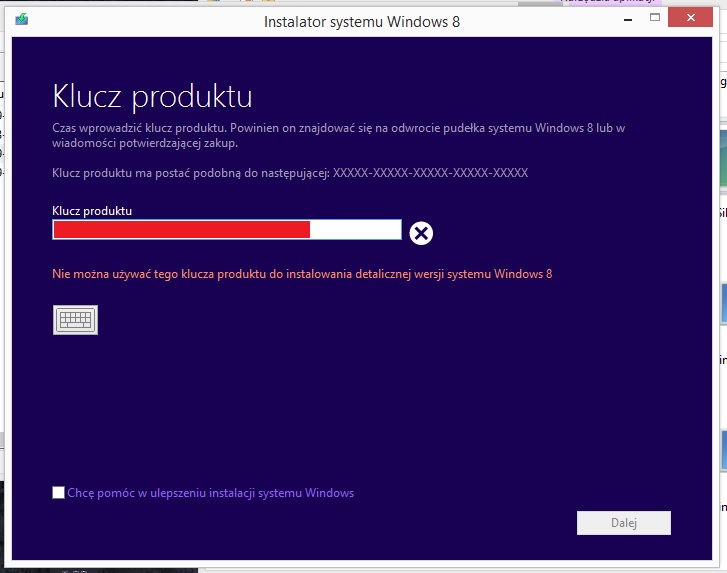
Task: Click the 'Chcę pomóc w ulepszeniu instalacji' label text
Action: click(x=210, y=493)
